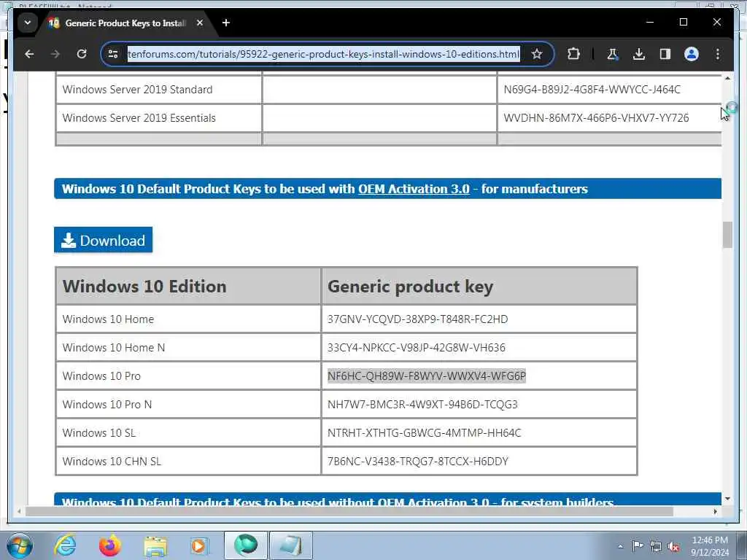This screenshot has width=747, height=560.
Task: Click horizontal scrollbar left arrow
Action: click(18, 511)
